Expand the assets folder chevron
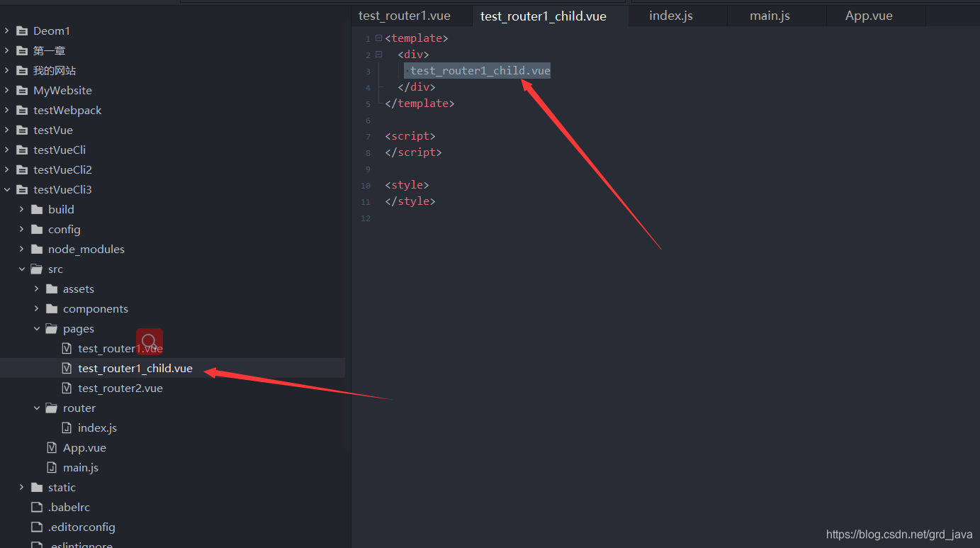 (x=37, y=289)
